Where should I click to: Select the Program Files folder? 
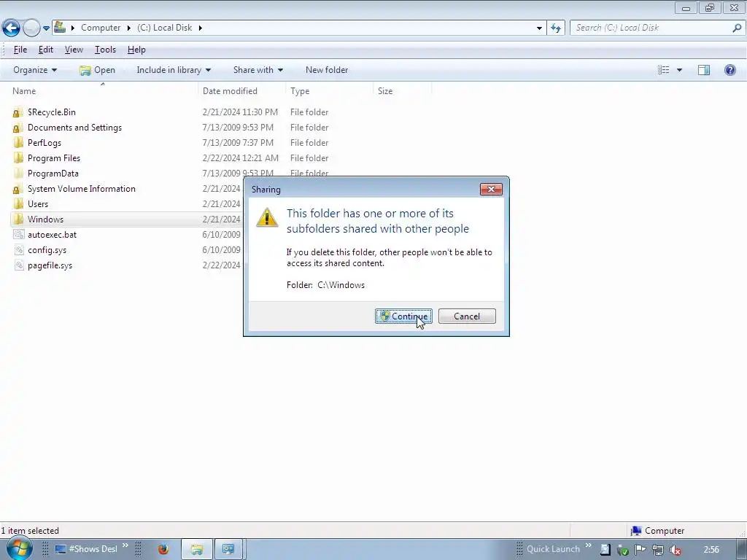[54, 158]
